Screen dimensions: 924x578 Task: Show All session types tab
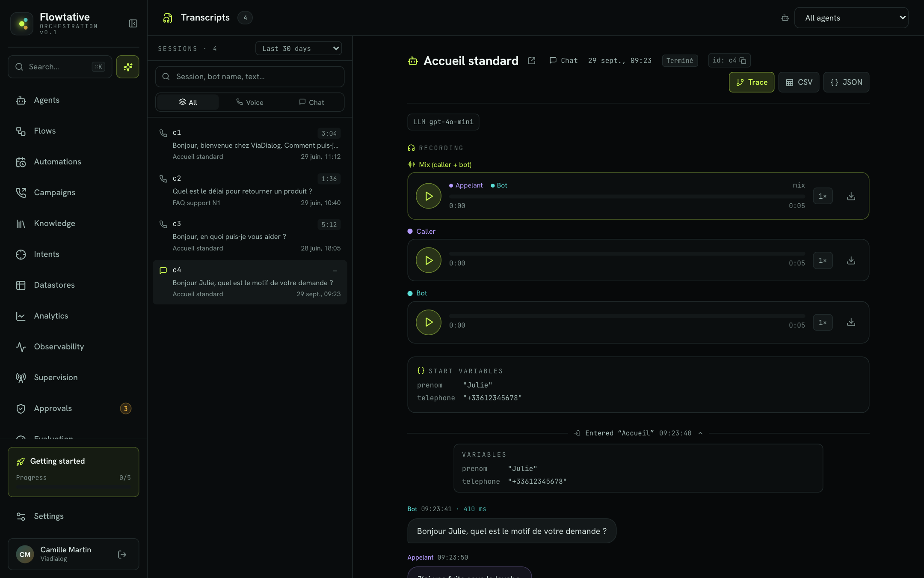coord(188,102)
